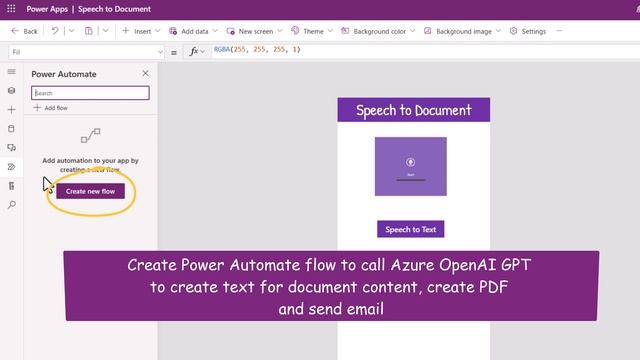Click the Settings gear icon
This screenshot has height=360, width=640.
click(x=513, y=31)
